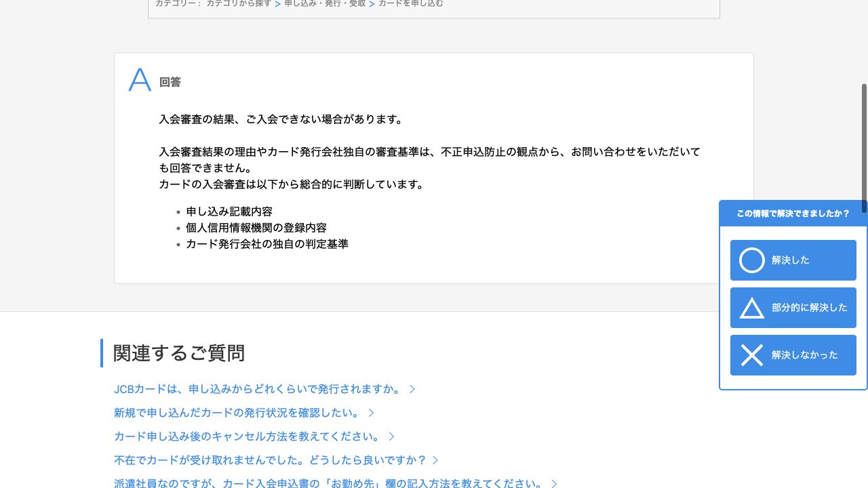The width and height of the screenshot is (868, 488).
Task: Open link カード申し込み後のキャンセル方法
Action: pos(248,436)
